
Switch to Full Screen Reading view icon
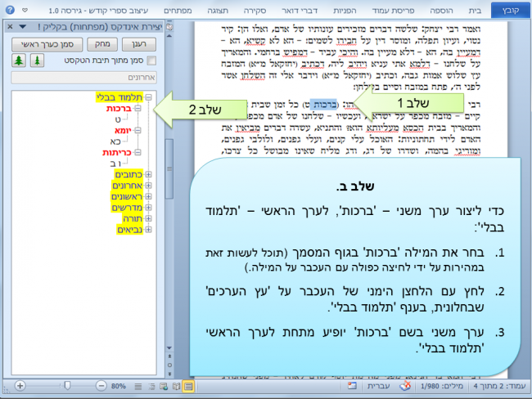pyautogui.click(x=176, y=386)
